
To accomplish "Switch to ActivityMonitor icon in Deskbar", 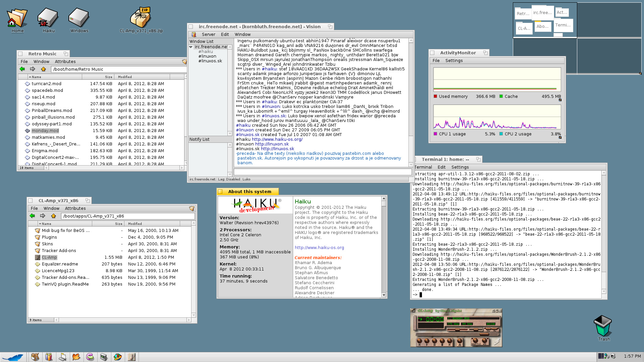I will click(x=104, y=357).
